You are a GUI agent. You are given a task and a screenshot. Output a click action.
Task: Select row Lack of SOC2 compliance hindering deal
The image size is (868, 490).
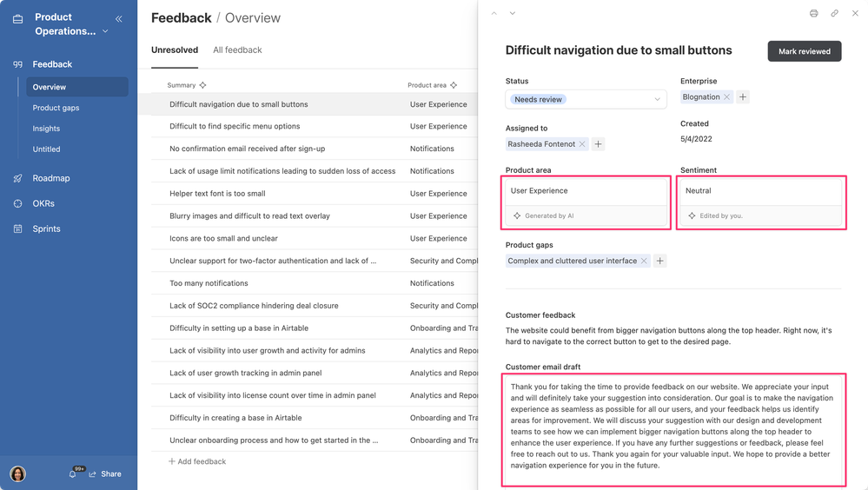(x=315, y=306)
